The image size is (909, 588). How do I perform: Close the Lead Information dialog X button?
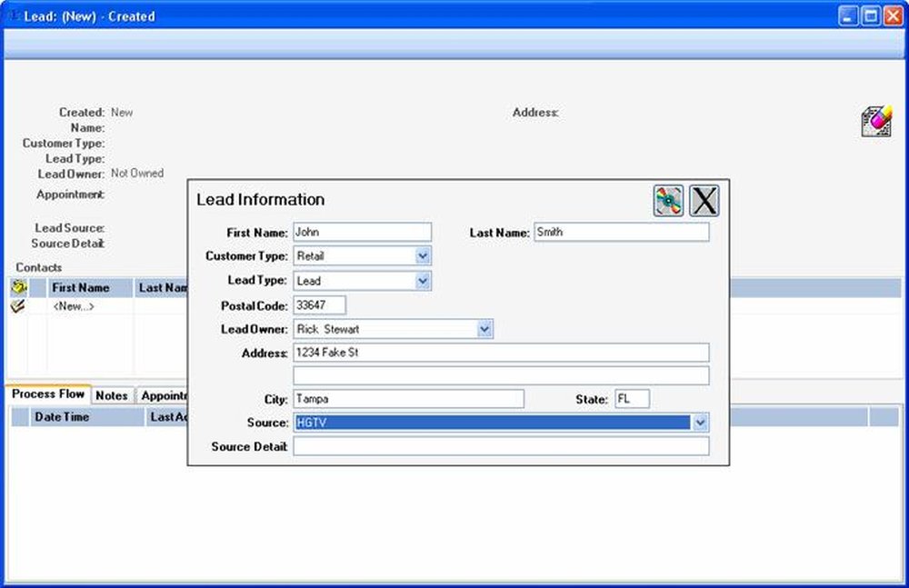coord(704,201)
